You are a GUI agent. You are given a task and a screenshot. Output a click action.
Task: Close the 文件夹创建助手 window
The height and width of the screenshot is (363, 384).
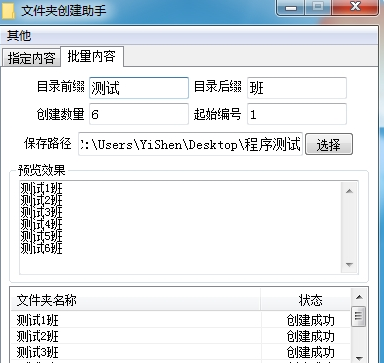click(355, 7)
